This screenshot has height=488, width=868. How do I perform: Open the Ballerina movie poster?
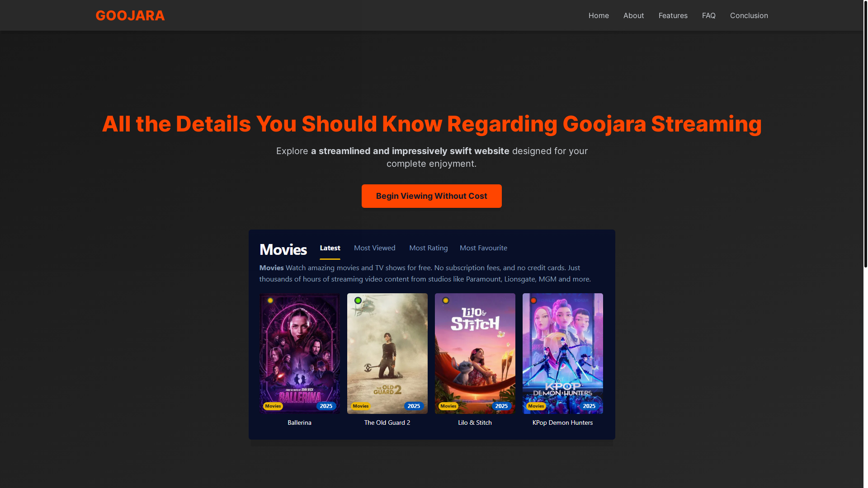pos(299,353)
